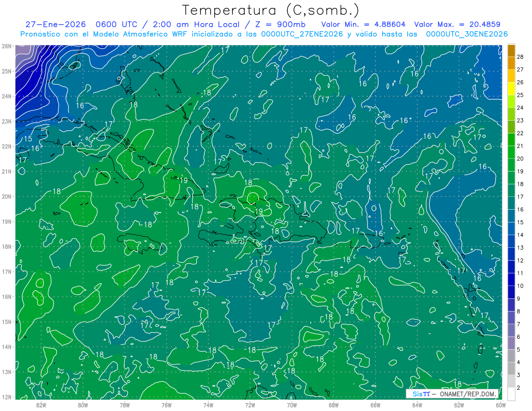Click color scale label 22
Viewport: 532px width, 411px height.
[x=520, y=133]
